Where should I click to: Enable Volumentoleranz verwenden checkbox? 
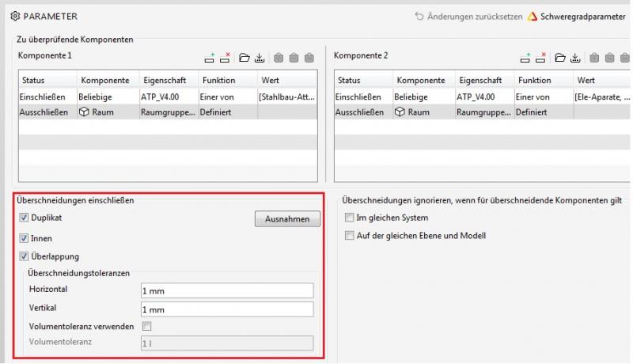[146, 325]
